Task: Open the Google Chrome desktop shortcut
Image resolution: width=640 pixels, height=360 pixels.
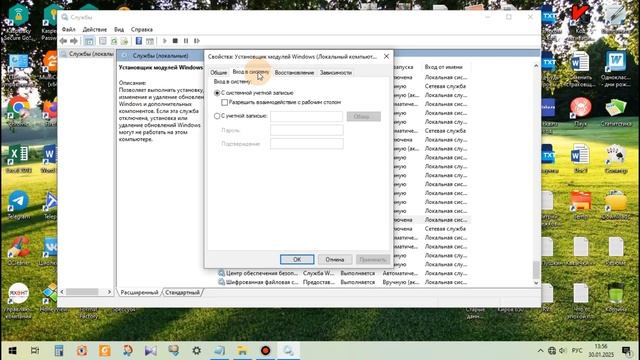Action: click(x=18, y=111)
